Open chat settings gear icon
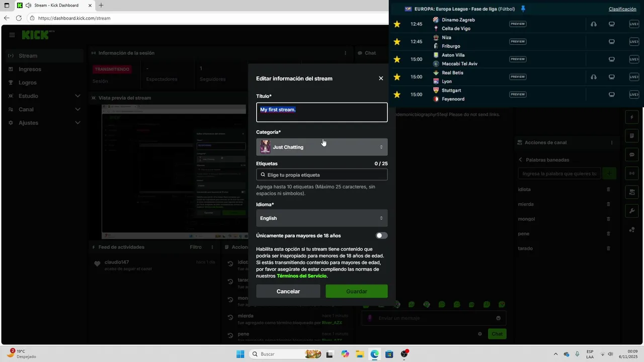This screenshot has height=362, width=644. click(x=480, y=334)
